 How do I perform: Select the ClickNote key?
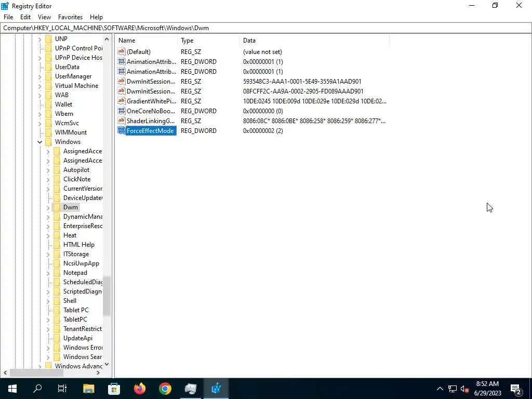(x=77, y=179)
